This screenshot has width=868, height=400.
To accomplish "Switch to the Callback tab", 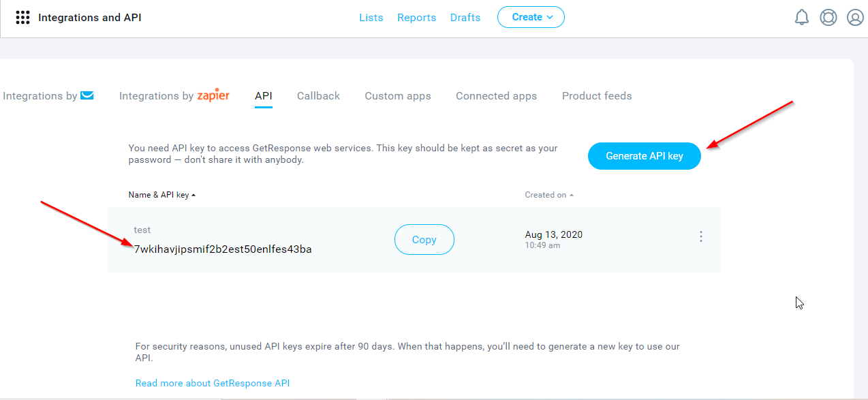I will [x=318, y=96].
